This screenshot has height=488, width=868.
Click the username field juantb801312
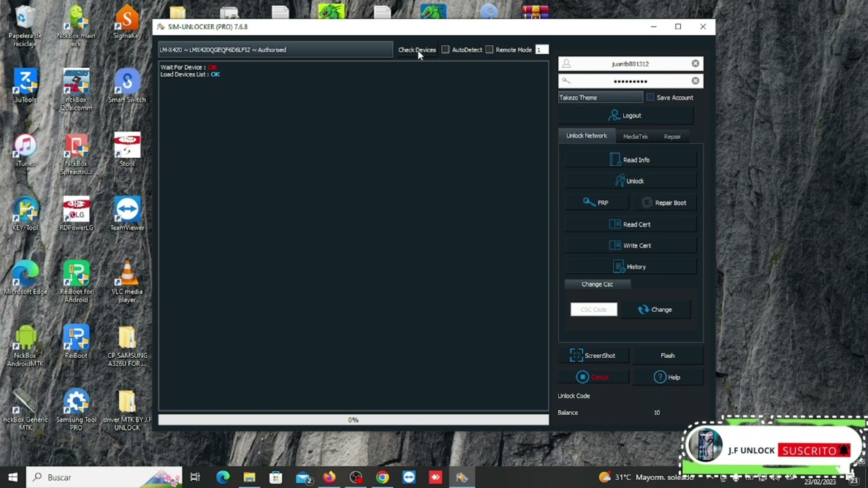630,64
